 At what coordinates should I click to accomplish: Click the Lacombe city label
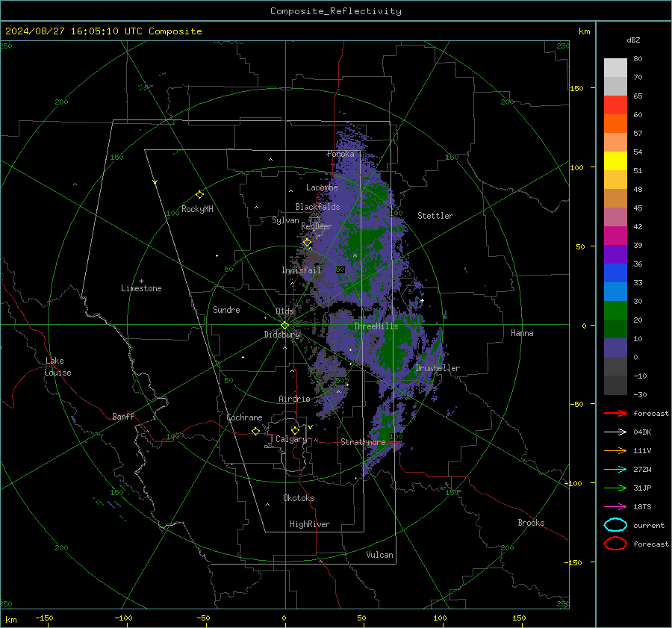click(322, 187)
